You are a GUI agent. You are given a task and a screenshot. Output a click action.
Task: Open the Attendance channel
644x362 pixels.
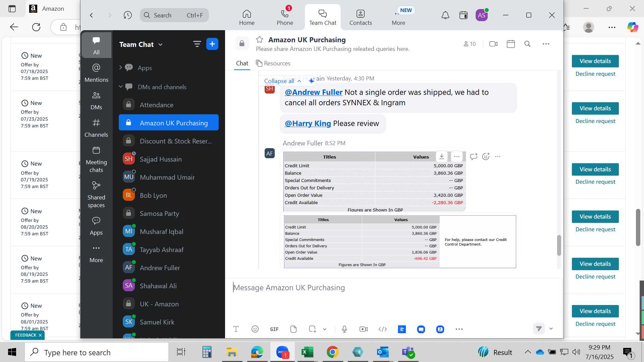click(x=168, y=105)
